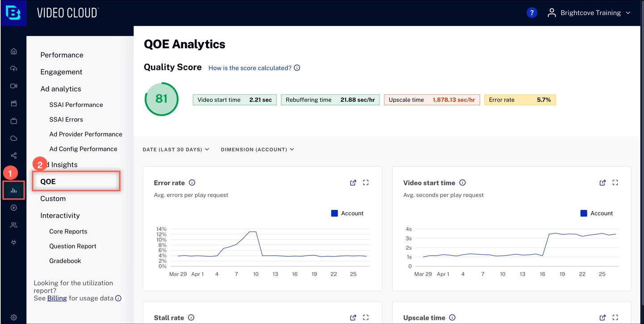Screen dimensions: 644x324
Task: Click info icon next to Error rate
Action: pos(192,183)
